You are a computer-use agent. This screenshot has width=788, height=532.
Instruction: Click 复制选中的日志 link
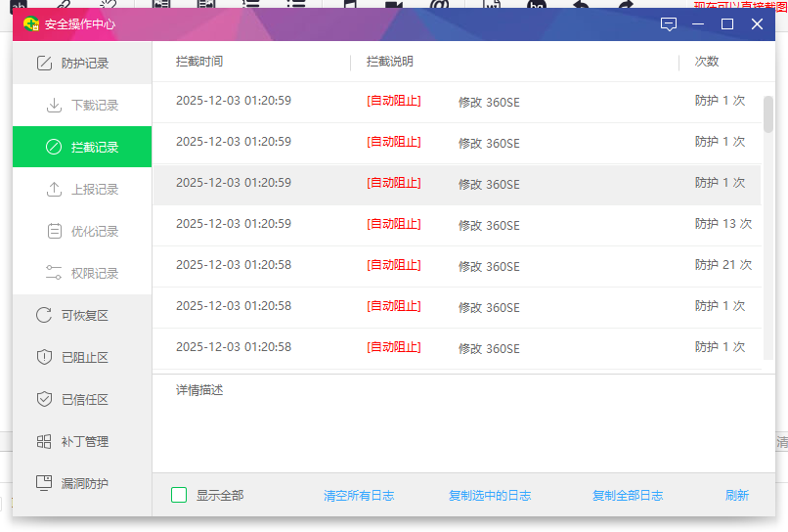pos(490,496)
